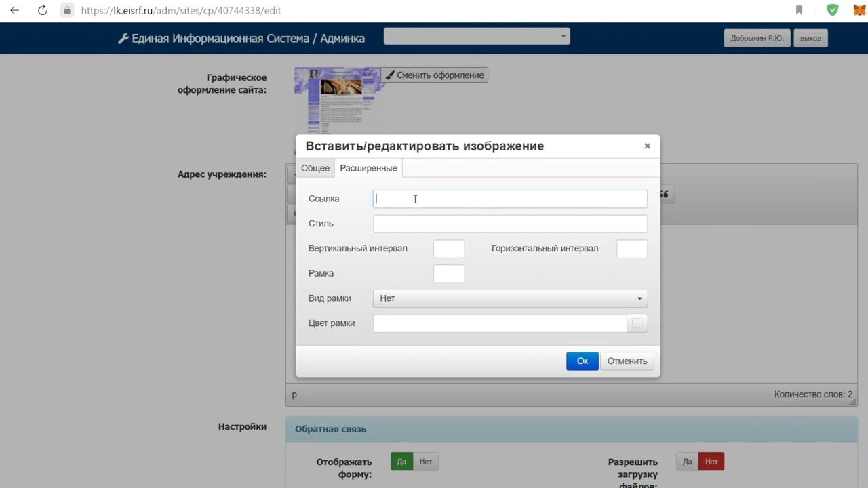Open Вид рамки dropdown

tap(510, 298)
